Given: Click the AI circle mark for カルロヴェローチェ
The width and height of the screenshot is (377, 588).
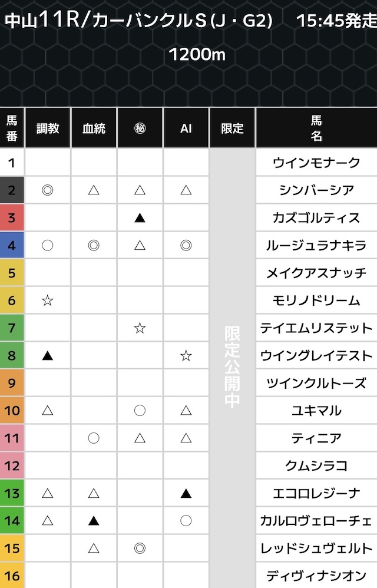Looking at the screenshot, I should point(186,521).
